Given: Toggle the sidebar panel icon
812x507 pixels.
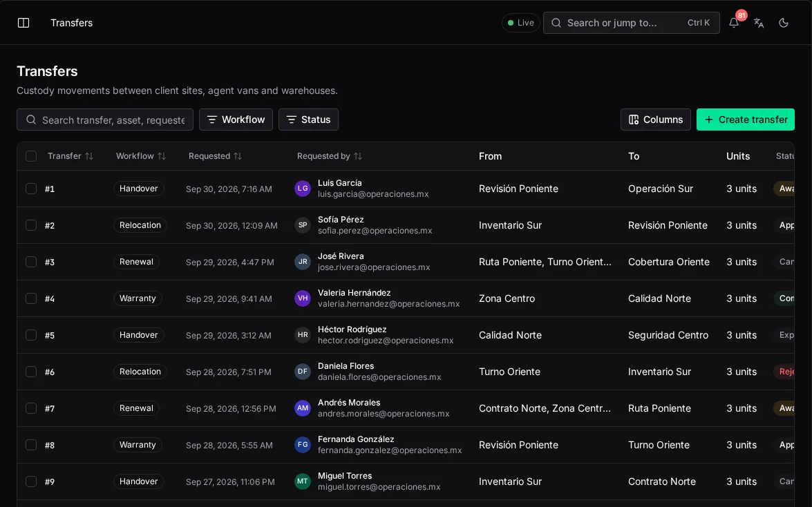Looking at the screenshot, I should coord(23,23).
